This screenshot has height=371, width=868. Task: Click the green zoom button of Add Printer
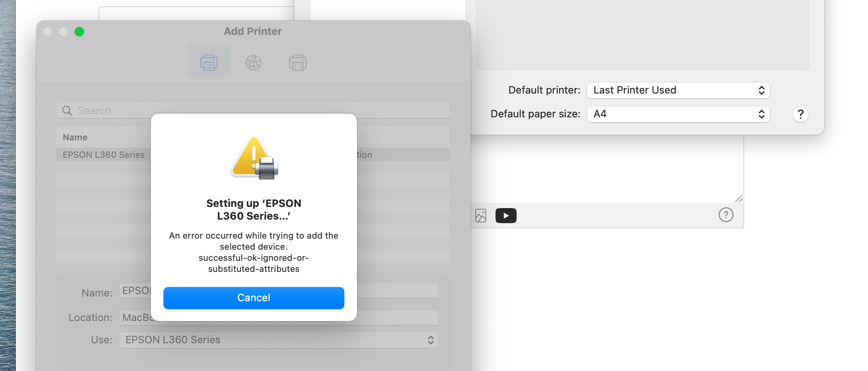point(79,32)
